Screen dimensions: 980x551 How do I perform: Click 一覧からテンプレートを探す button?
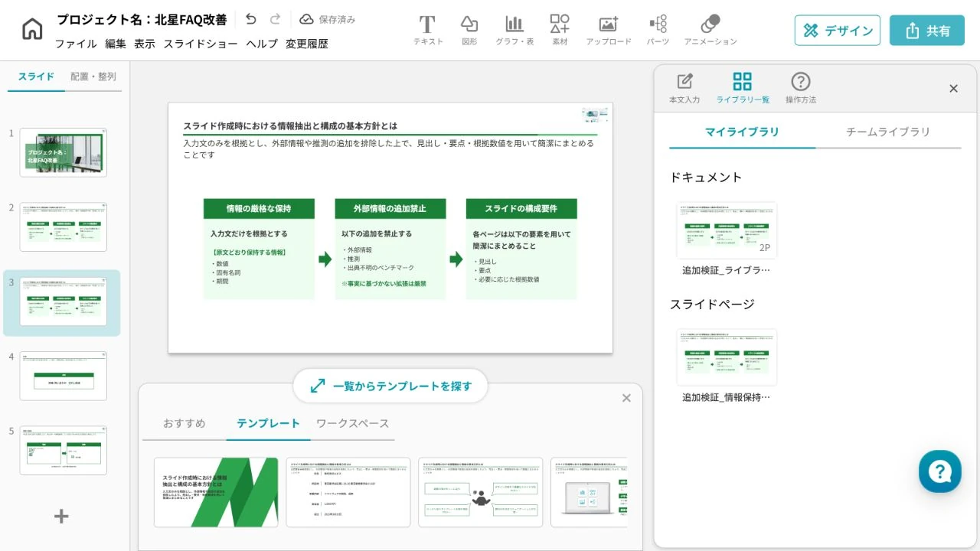point(390,386)
